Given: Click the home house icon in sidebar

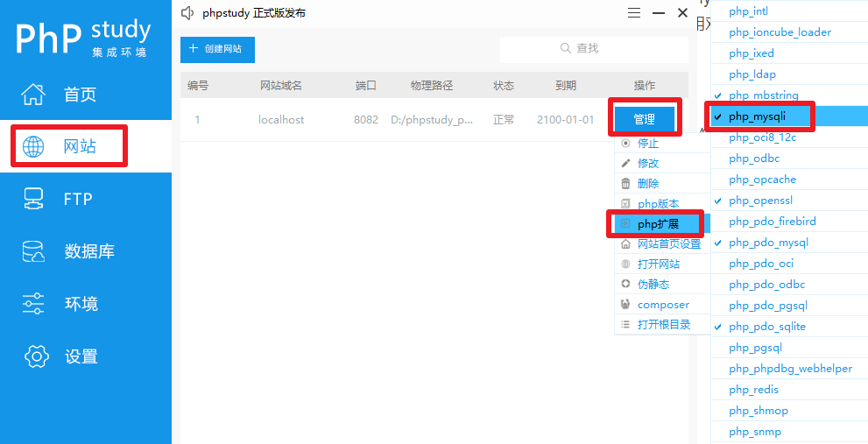Looking at the screenshot, I should point(32,94).
